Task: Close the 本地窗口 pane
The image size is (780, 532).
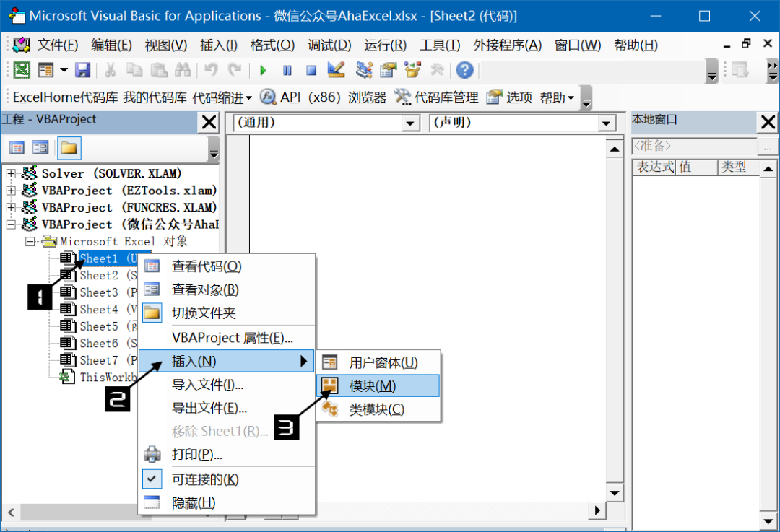Action: coord(768,122)
